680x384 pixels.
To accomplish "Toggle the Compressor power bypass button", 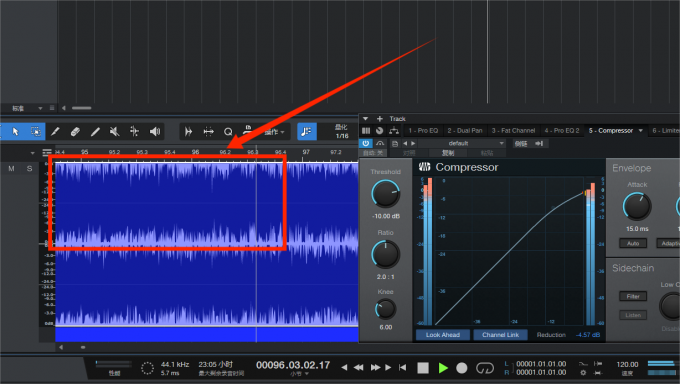I will click(366, 143).
